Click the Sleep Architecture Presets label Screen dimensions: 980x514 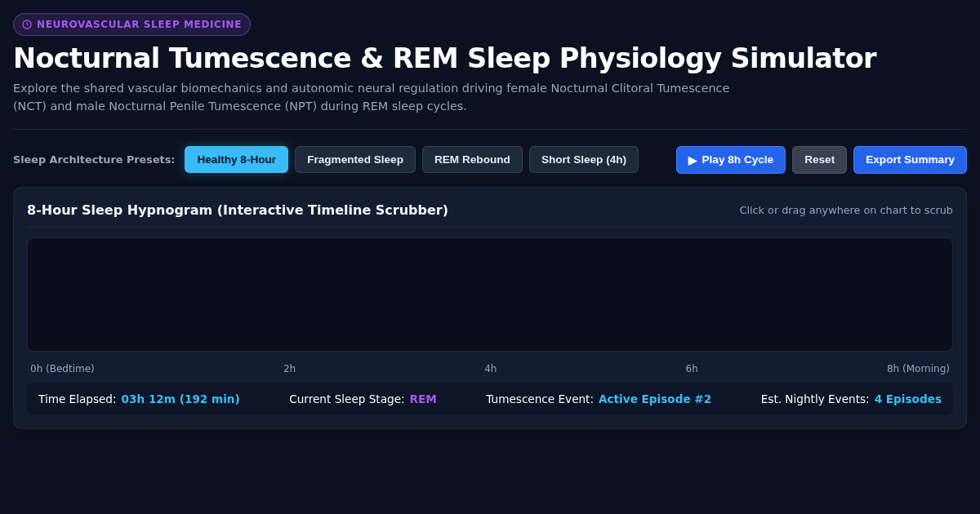94,160
